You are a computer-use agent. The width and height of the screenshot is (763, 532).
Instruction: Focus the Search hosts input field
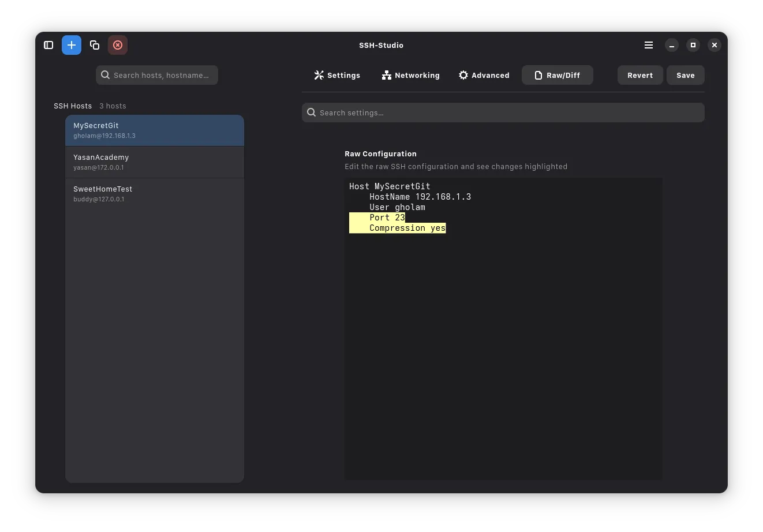pyautogui.click(x=162, y=75)
